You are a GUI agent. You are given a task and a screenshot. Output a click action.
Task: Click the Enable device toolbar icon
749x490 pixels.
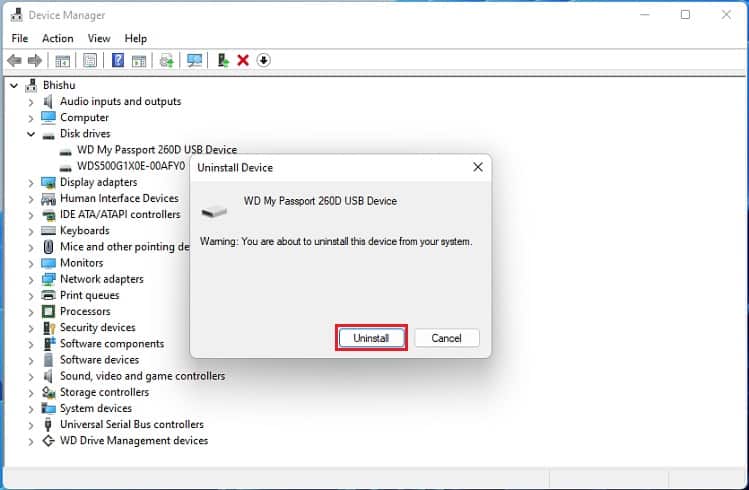pos(223,60)
